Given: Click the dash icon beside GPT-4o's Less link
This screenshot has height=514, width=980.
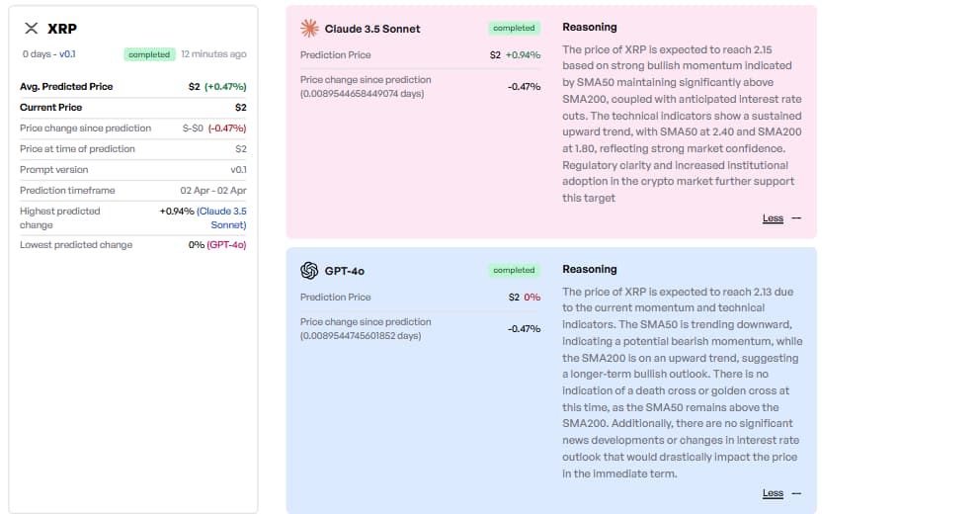Looking at the screenshot, I should coord(796,493).
